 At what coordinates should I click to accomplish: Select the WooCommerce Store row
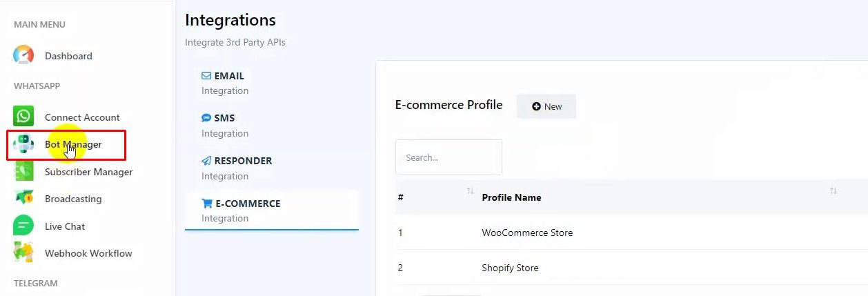click(x=527, y=233)
